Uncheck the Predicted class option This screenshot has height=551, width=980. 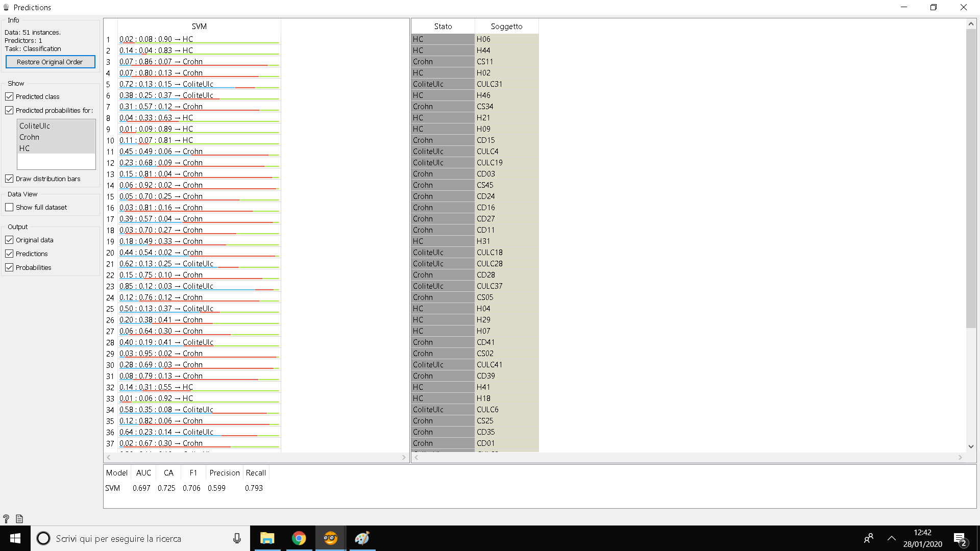tap(9, 96)
